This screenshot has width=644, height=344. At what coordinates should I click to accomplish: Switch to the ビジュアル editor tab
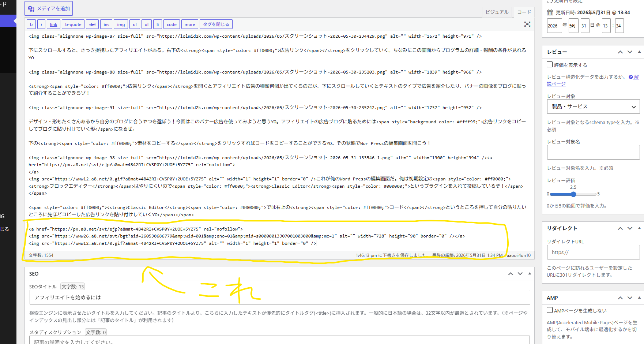[x=497, y=12]
